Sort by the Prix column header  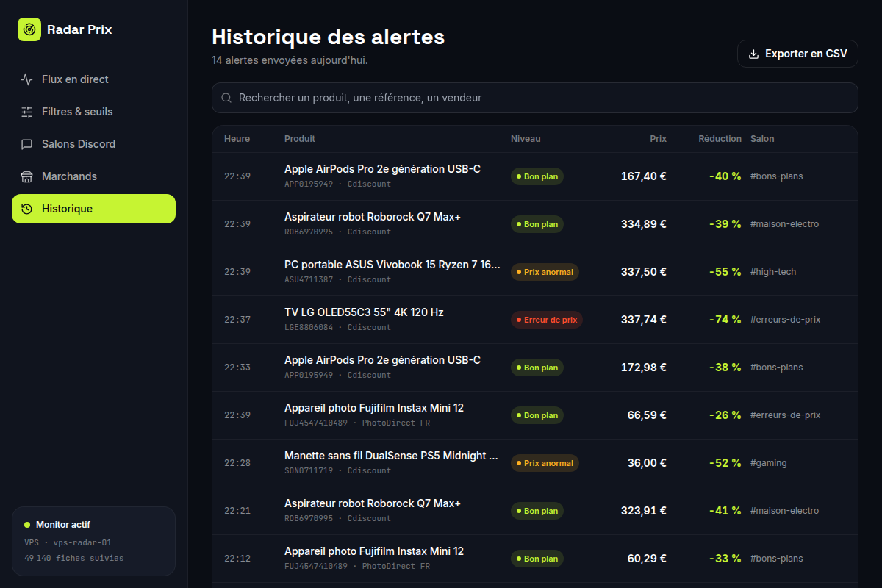pos(658,139)
